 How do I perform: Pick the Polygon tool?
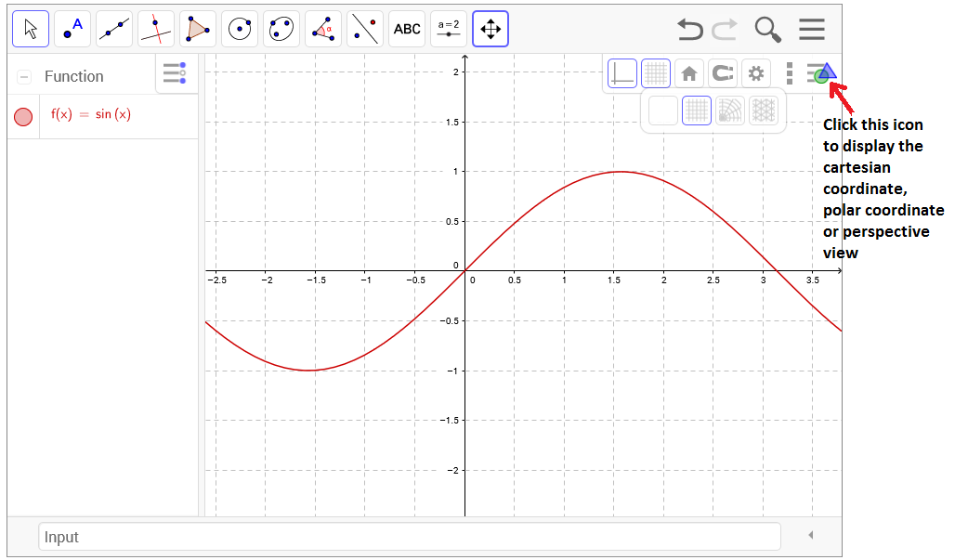tap(198, 30)
